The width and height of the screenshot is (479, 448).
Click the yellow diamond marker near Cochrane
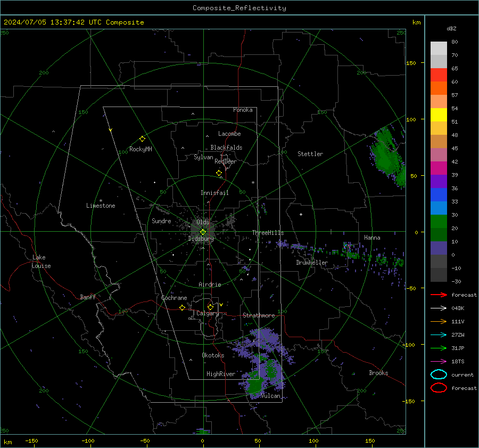(183, 308)
